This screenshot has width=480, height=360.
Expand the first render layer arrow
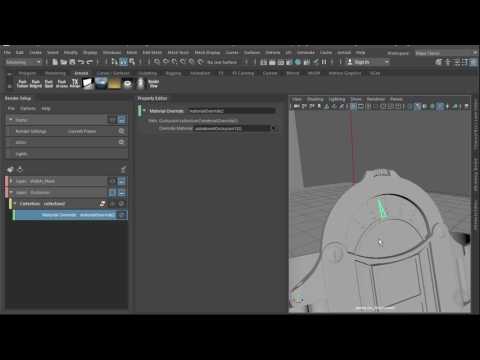(11, 181)
